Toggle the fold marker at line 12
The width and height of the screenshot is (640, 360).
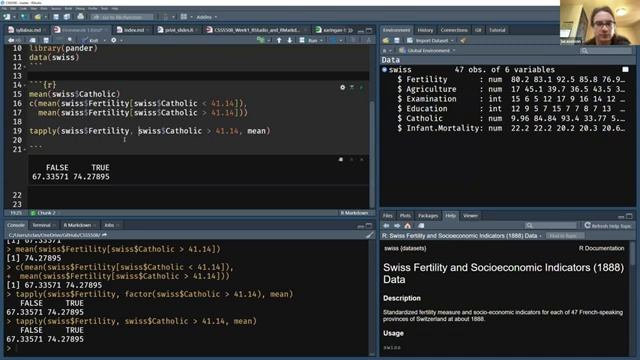click(x=25, y=67)
